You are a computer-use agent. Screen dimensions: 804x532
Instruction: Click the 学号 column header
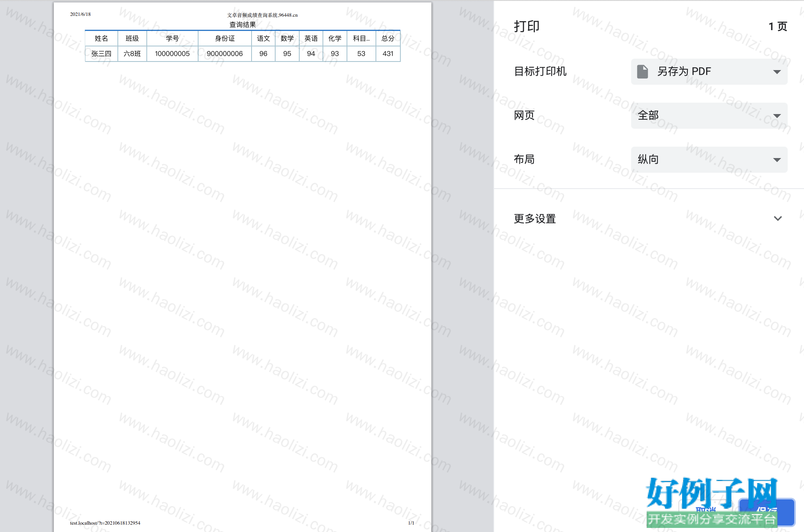click(x=172, y=39)
